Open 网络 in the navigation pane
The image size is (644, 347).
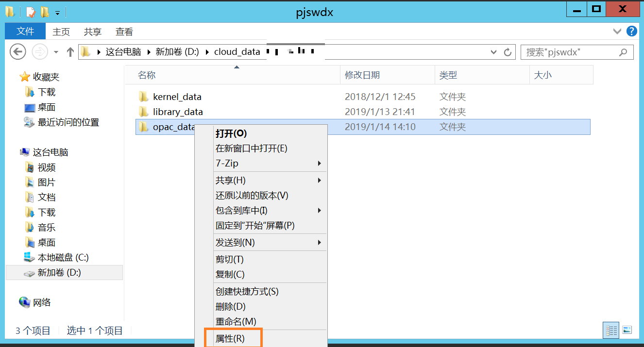(42, 302)
